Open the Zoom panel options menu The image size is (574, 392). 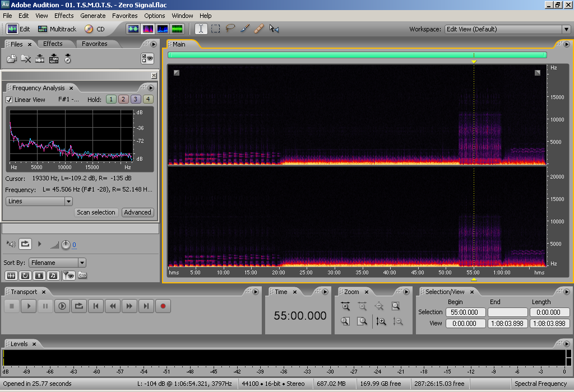click(406, 291)
